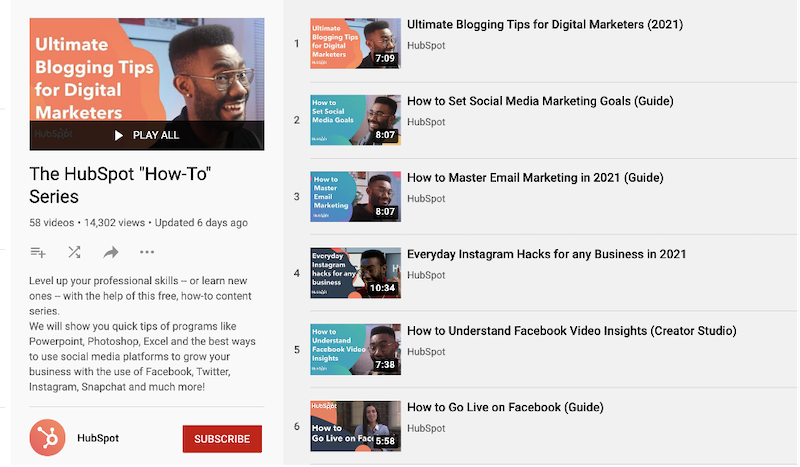Open title How to Set Social Media Marketing Goals
800x467 pixels.
point(540,101)
